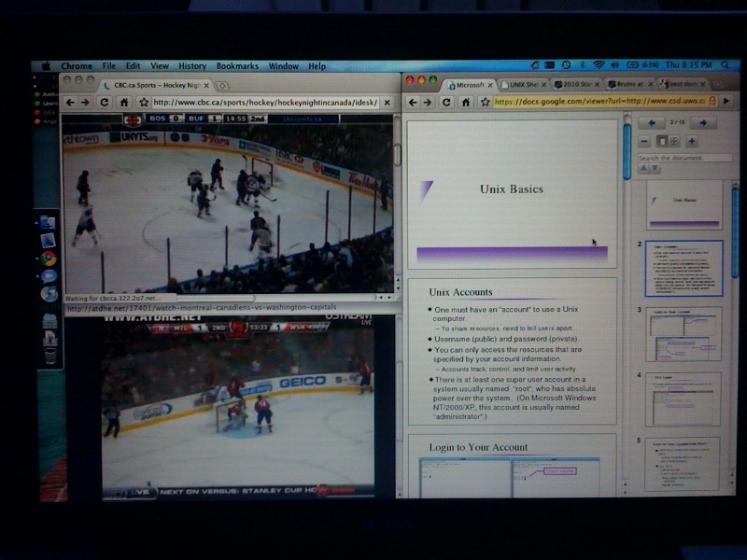Click the Search the document field
The width and height of the screenshot is (747, 560).
pyautogui.click(x=684, y=158)
